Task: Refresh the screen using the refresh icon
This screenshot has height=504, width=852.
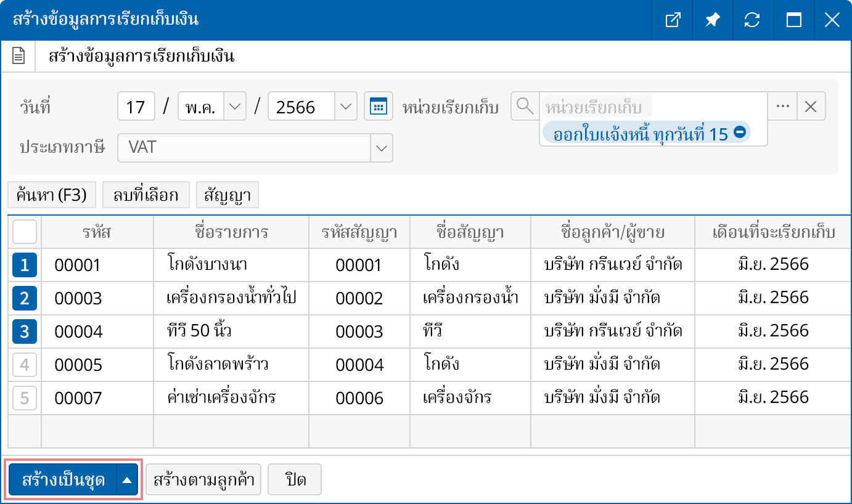Action: point(752,20)
